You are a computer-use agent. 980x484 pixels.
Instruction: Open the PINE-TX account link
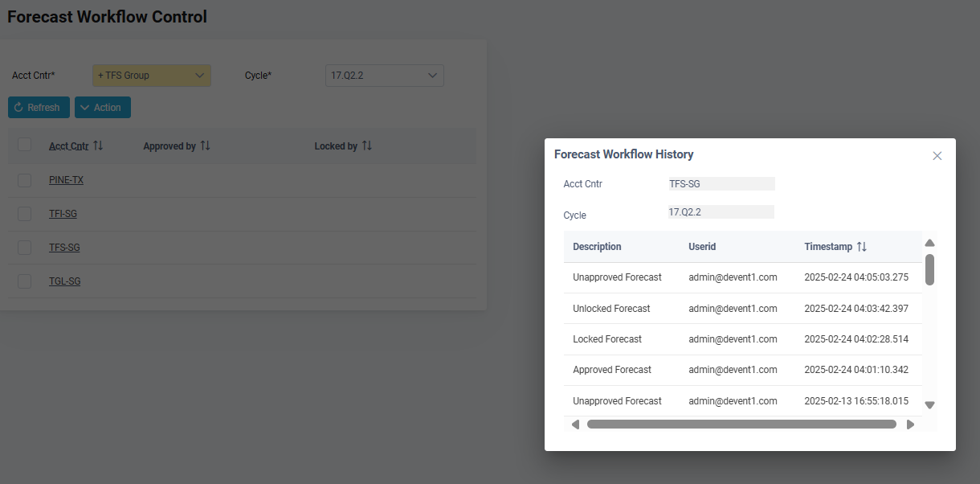[66, 180]
